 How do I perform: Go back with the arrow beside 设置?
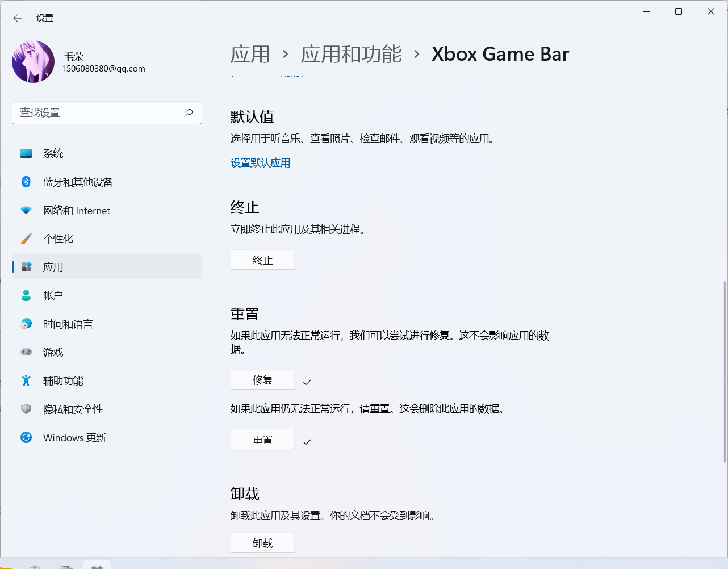point(18,18)
